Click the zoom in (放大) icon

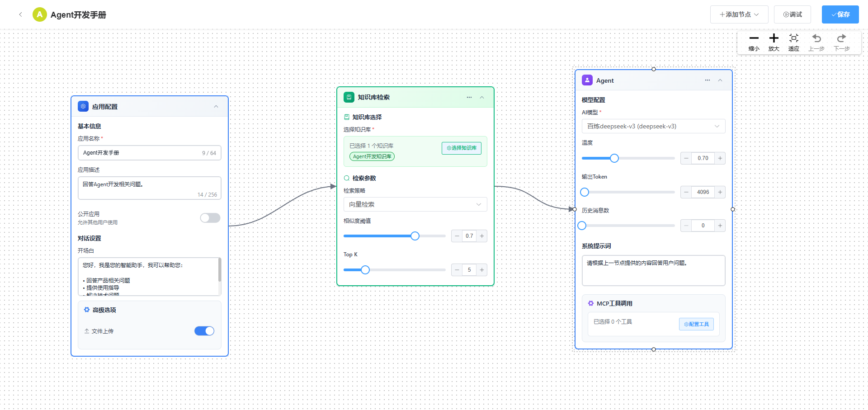[x=774, y=39]
